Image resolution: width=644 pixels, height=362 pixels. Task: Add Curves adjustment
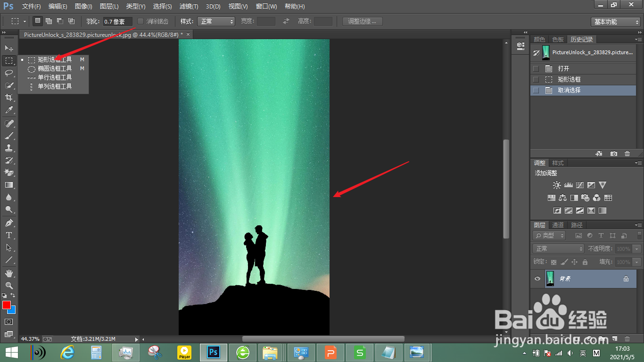579,185
